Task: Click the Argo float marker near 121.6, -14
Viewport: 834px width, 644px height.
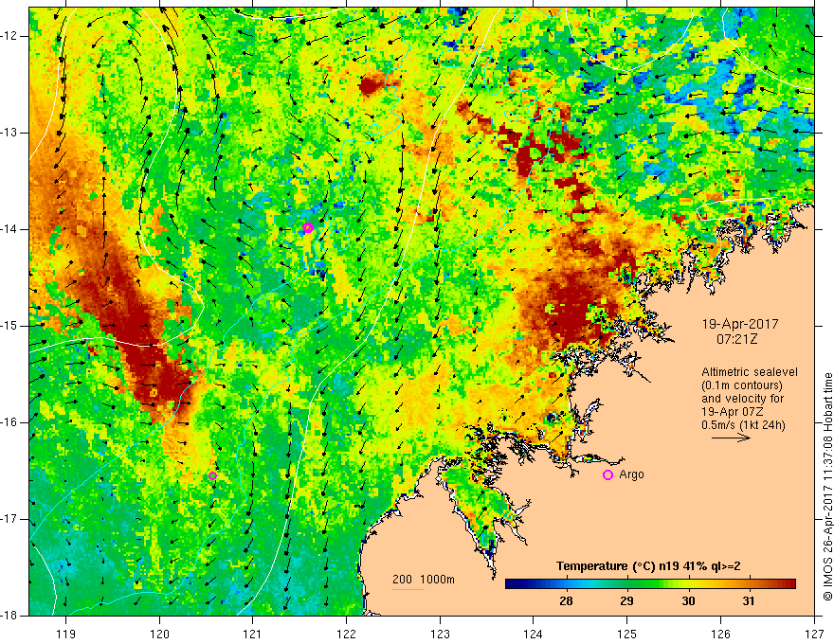Action: tap(308, 228)
